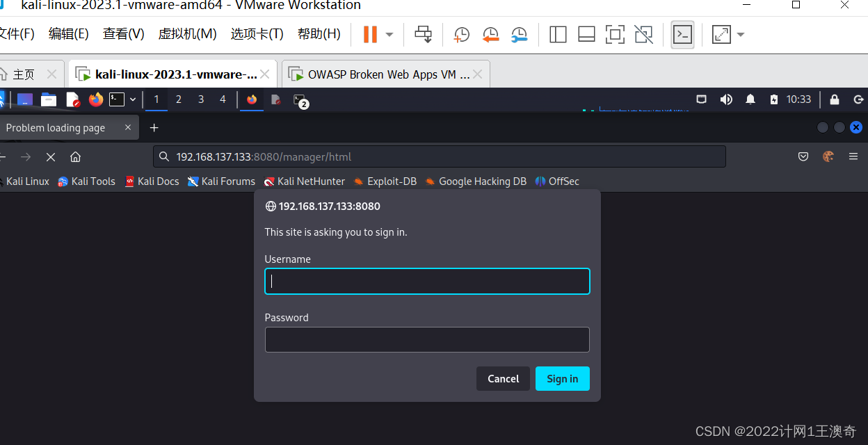Switch to workspace 2
Screen dimensions: 868x445
(x=179, y=99)
